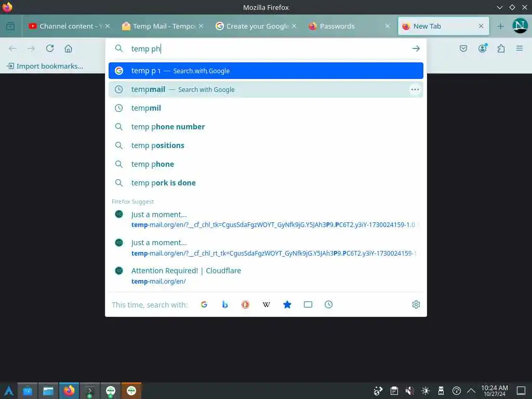The image size is (532, 399).
Task: Switch to the Create your Google tab
Action: click(256, 26)
